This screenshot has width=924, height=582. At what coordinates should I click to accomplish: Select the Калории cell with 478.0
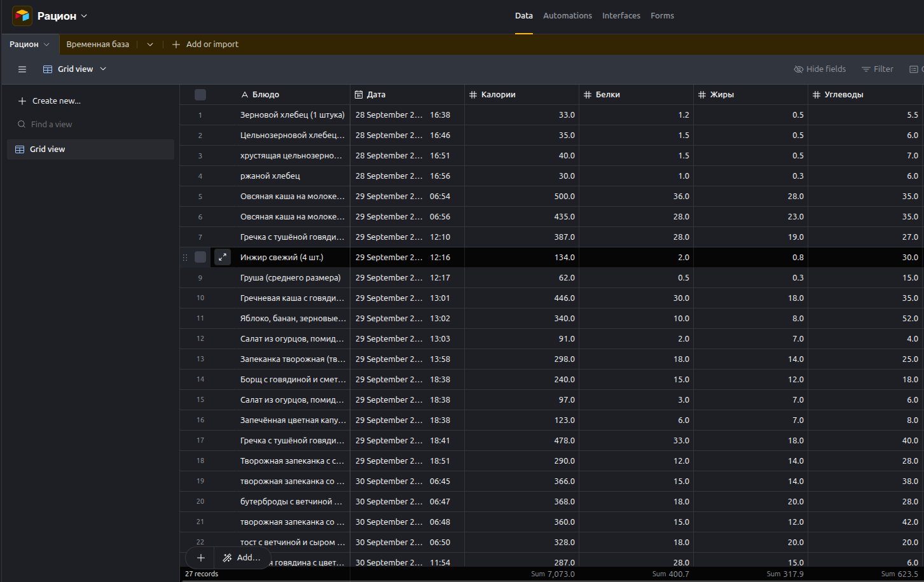[x=521, y=441]
